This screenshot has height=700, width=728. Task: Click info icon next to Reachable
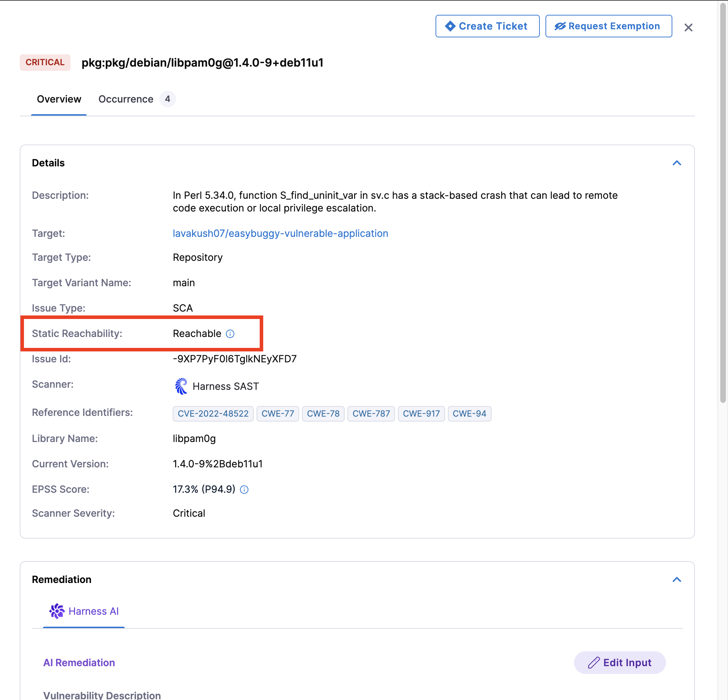[230, 334]
